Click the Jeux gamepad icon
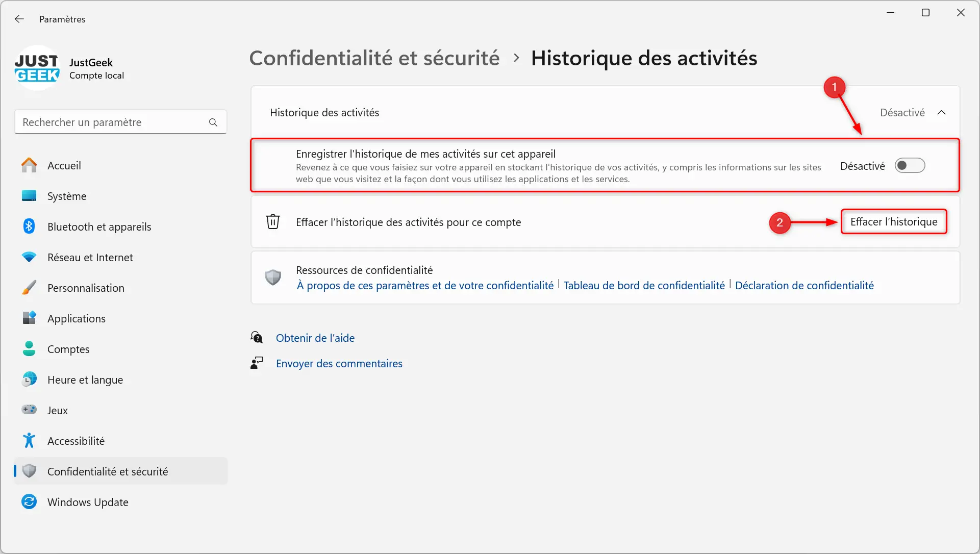Image resolution: width=980 pixels, height=554 pixels. point(29,410)
